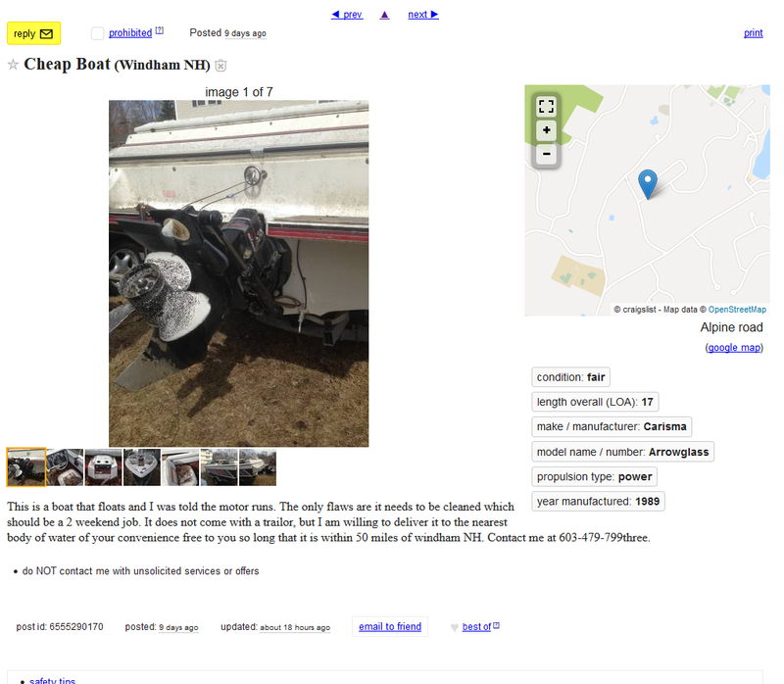Open the reply button with envelope

[x=33, y=33]
